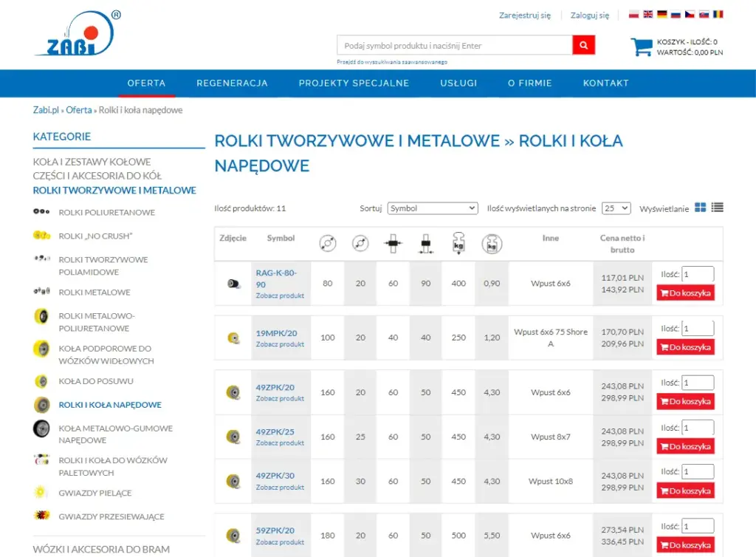Switch language to German flag
The height and width of the screenshot is (557, 756).
point(662,15)
